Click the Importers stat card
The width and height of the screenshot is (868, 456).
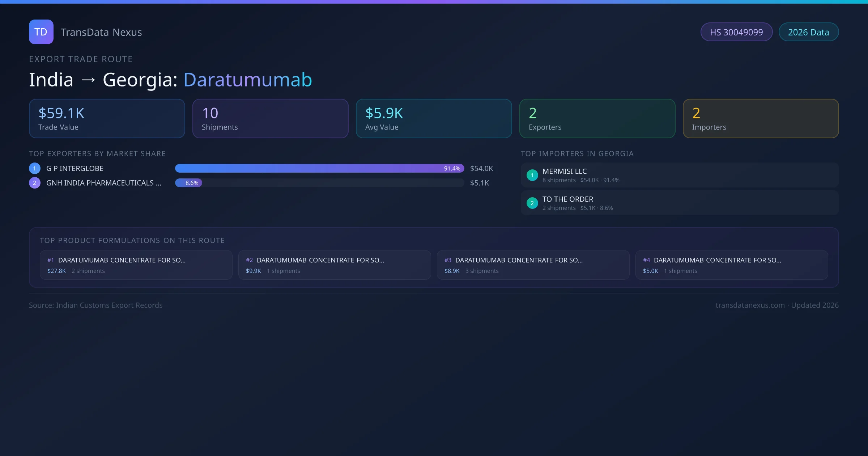point(761,118)
